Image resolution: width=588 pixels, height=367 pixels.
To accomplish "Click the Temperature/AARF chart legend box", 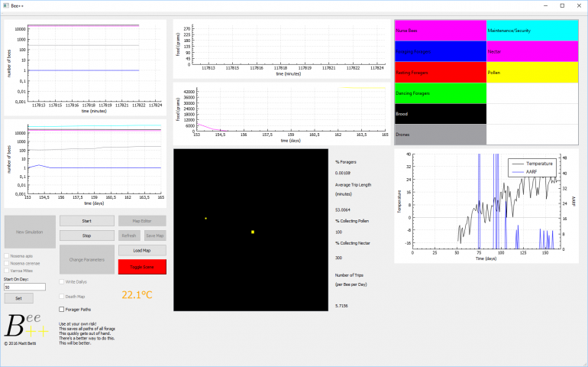I will pyautogui.click(x=533, y=167).
